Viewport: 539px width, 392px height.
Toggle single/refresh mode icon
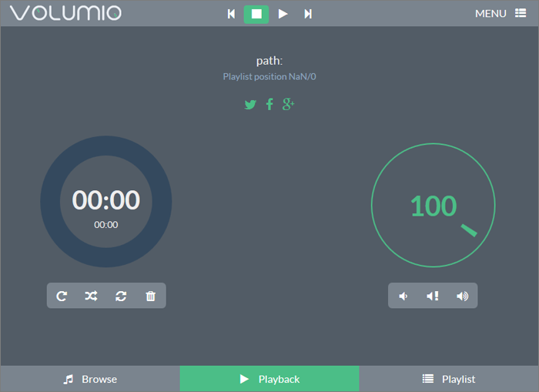tap(121, 296)
